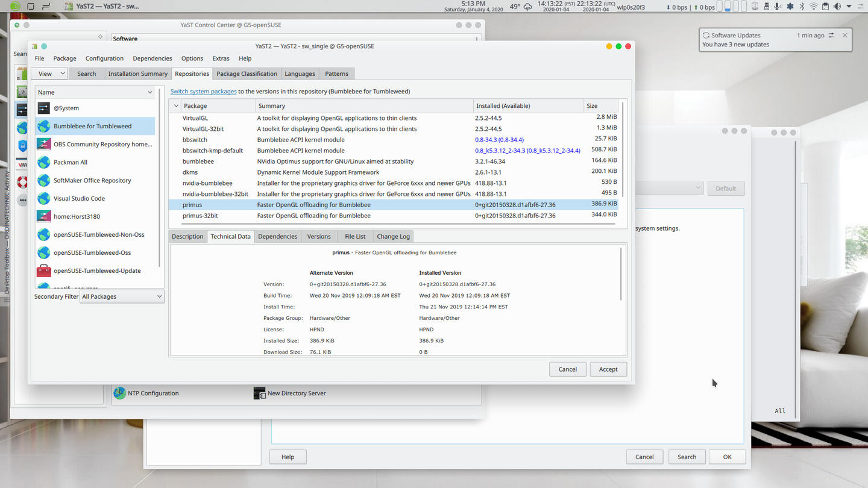Viewport: 868px width, 488px height.
Task: Open the Change Log tab
Action: [393, 236]
